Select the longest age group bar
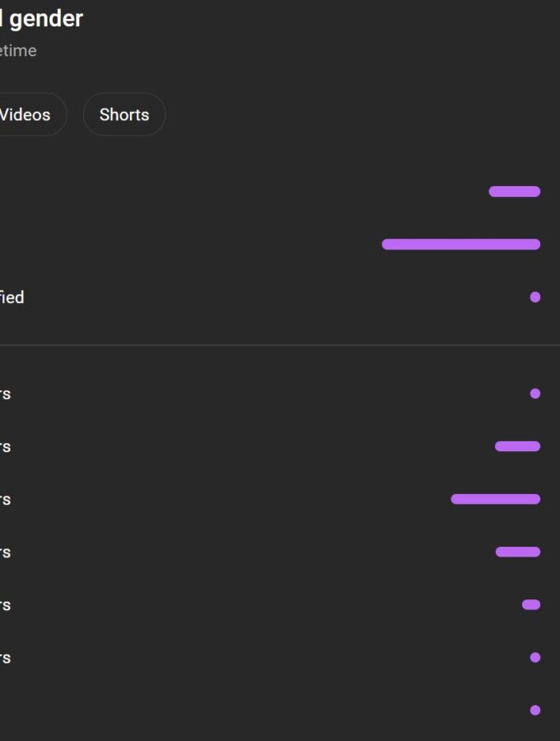Viewport: 560px width, 741px height. [x=495, y=499]
